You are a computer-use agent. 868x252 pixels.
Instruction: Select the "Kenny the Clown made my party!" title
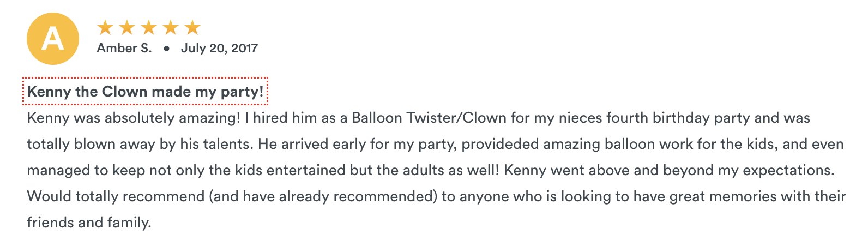coord(145,91)
